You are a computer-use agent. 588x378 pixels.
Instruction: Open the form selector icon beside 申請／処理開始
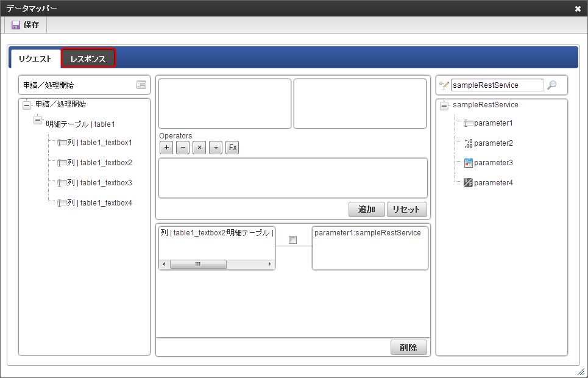[x=141, y=85]
